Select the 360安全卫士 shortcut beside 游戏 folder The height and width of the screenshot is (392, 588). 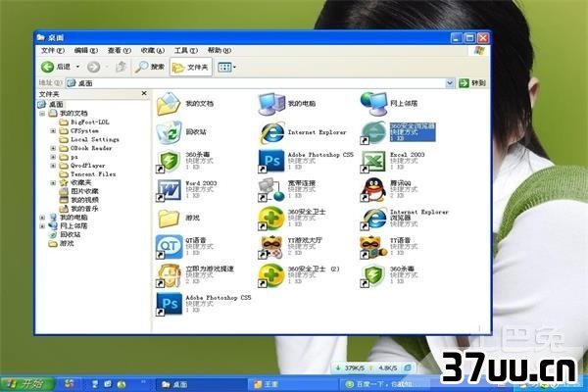[x=271, y=219]
